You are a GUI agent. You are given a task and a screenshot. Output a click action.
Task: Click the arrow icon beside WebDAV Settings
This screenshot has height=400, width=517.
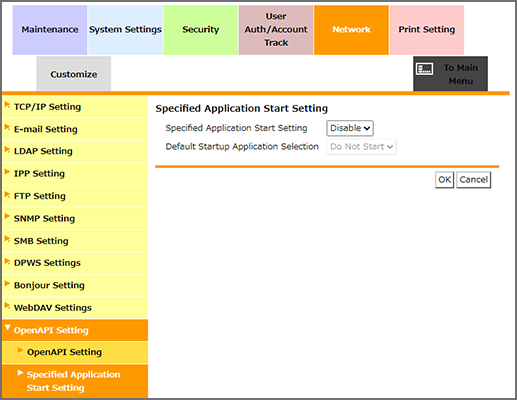pyautogui.click(x=7, y=306)
